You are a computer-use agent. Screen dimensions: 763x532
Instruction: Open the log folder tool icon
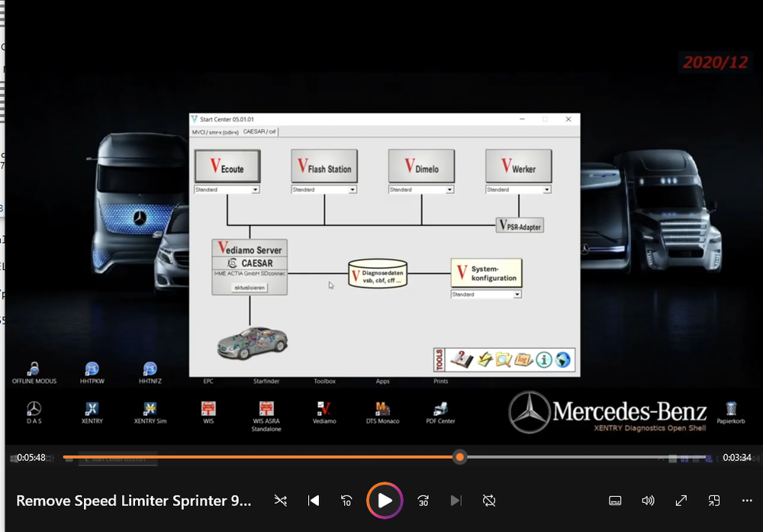523,360
